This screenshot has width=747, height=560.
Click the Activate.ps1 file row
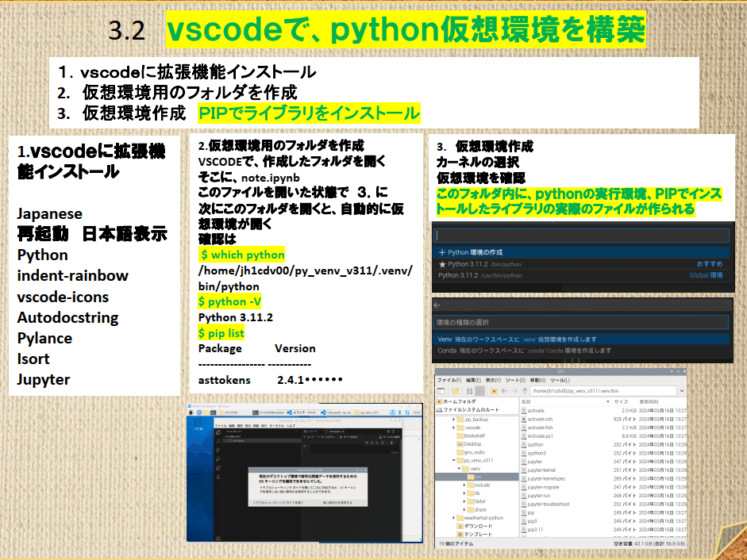pyautogui.click(x=603, y=436)
